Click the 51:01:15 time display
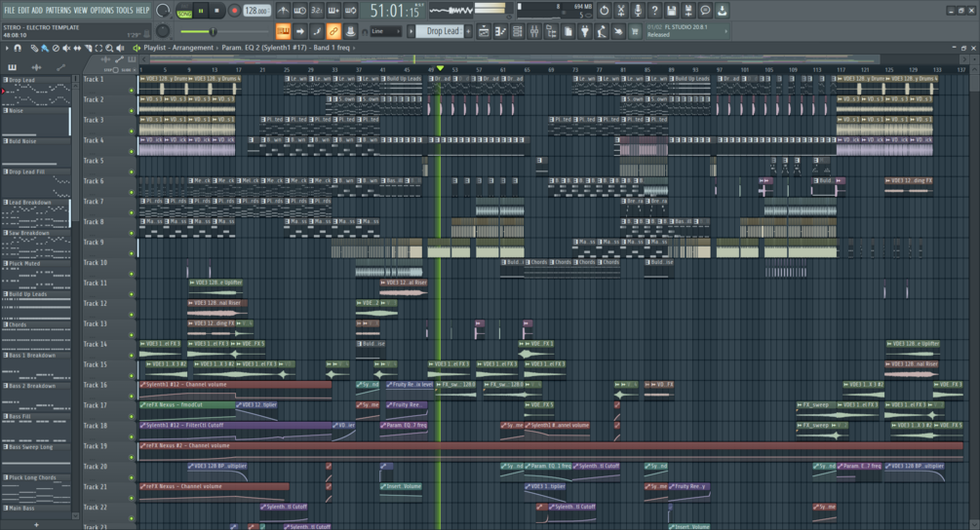 coord(394,11)
